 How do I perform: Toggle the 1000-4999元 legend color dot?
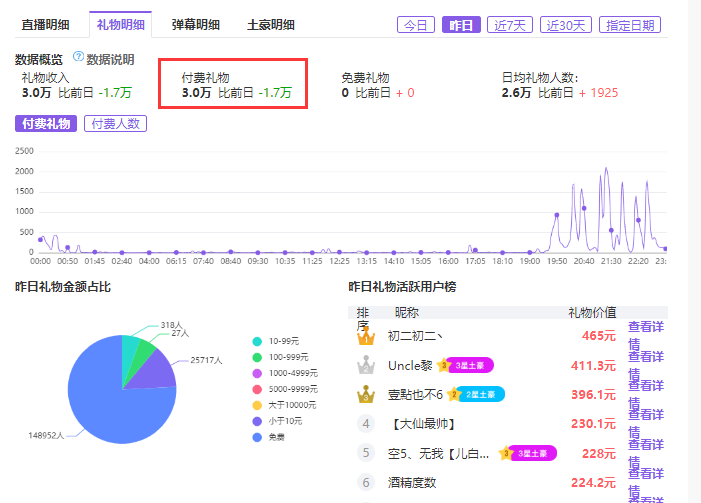pos(257,373)
